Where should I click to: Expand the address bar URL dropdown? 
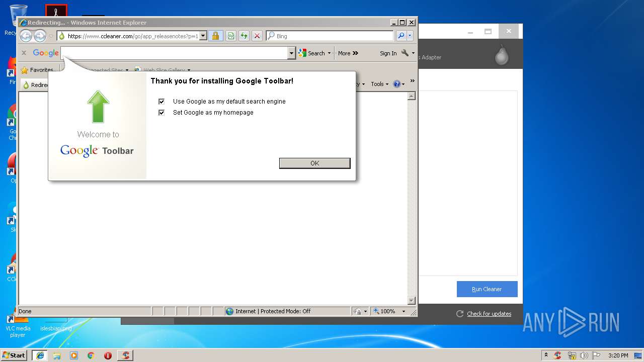click(x=203, y=36)
